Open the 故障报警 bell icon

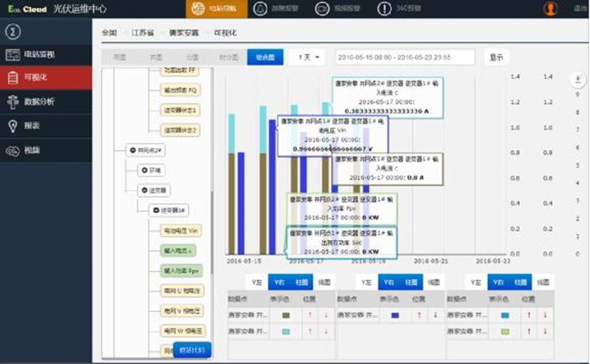pyautogui.click(x=260, y=9)
